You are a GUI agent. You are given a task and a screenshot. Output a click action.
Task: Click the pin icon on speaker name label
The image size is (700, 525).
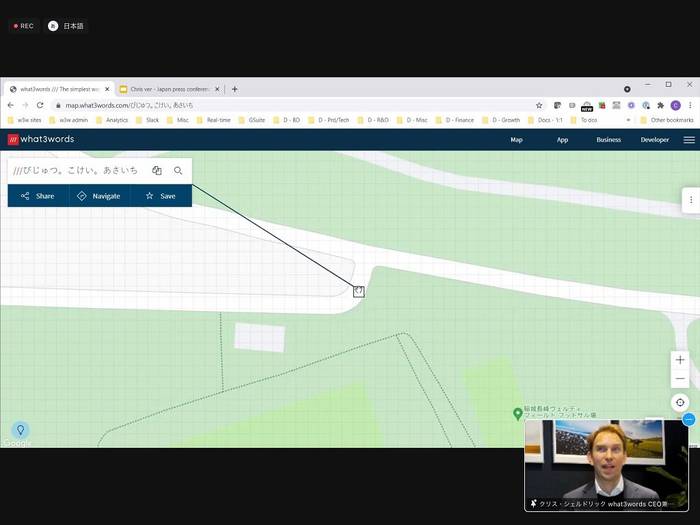click(x=533, y=504)
